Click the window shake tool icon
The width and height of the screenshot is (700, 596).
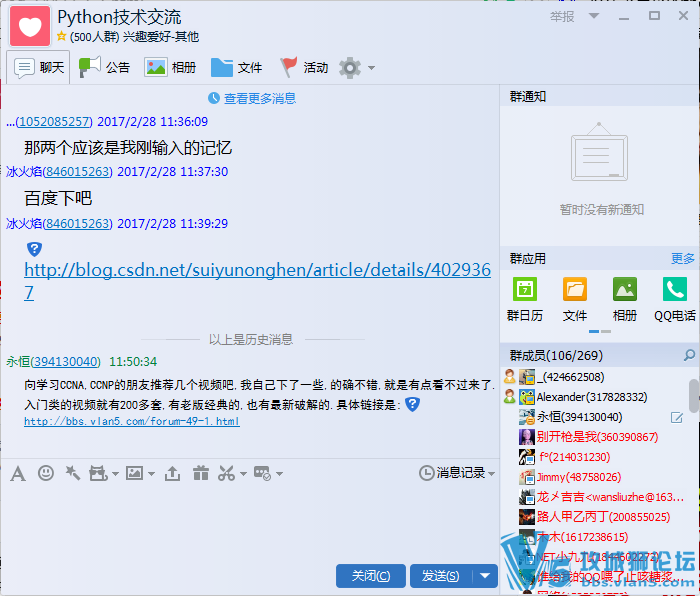pyautogui.click(x=98, y=473)
